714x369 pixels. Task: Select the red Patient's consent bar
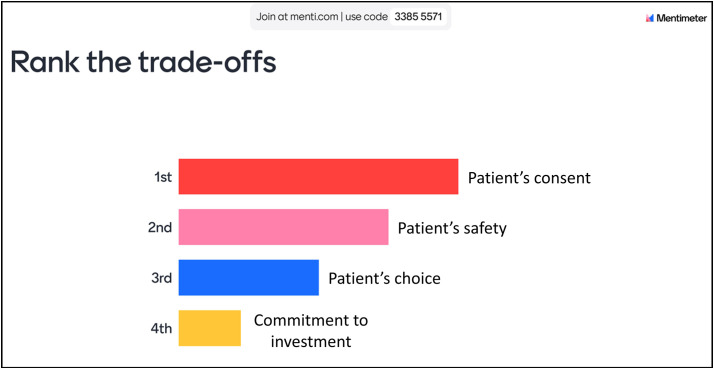[318, 177]
